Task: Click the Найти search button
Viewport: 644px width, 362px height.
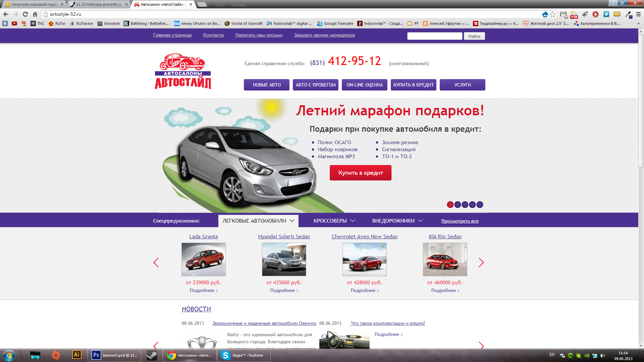Action: 474,36
